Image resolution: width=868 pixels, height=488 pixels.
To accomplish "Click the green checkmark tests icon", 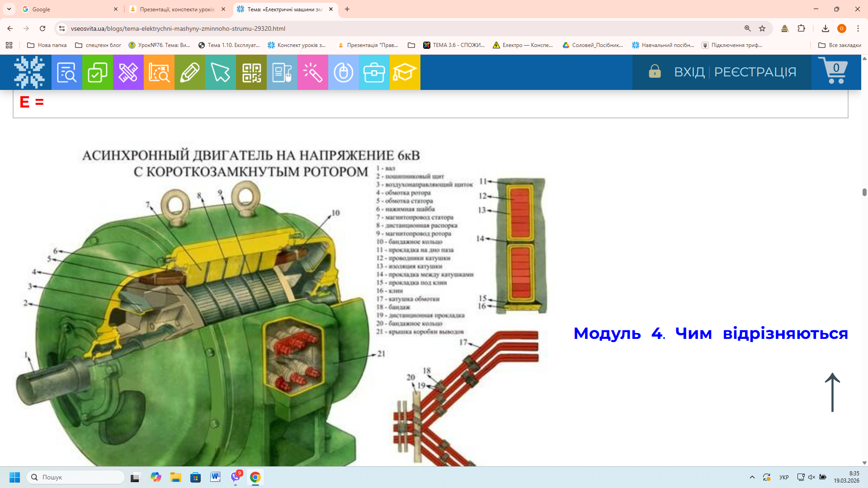I will tap(97, 72).
